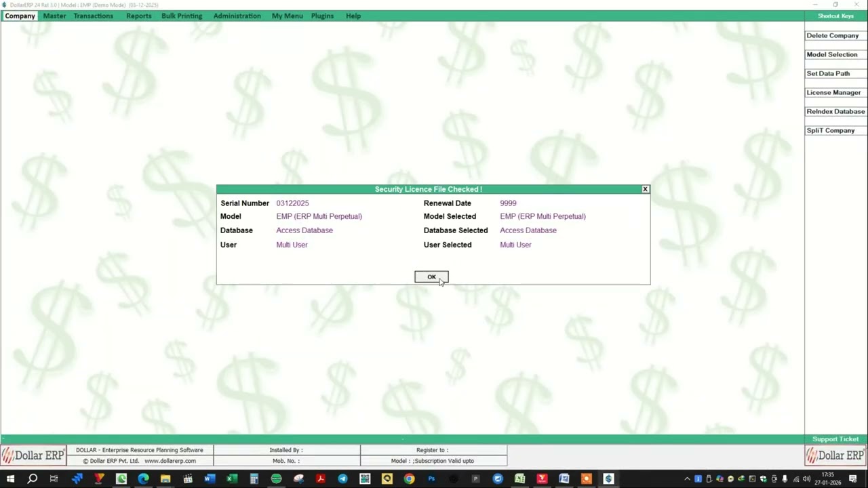Open Telegram from the taskbar

(x=342, y=479)
